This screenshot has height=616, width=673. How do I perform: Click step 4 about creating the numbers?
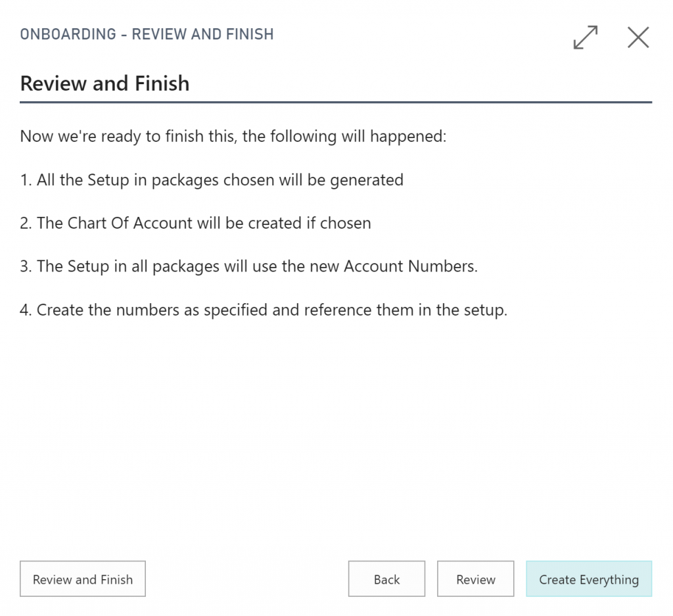pyautogui.click(x=264, y=310)
